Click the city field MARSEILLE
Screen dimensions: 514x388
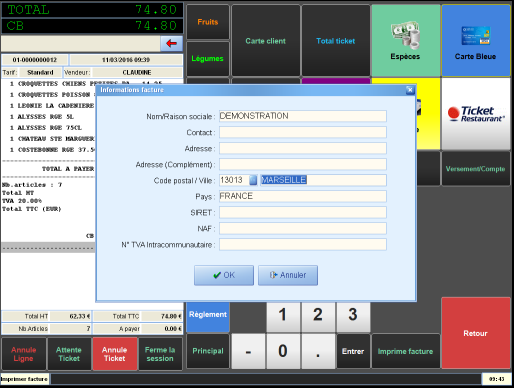pos(323,180)
